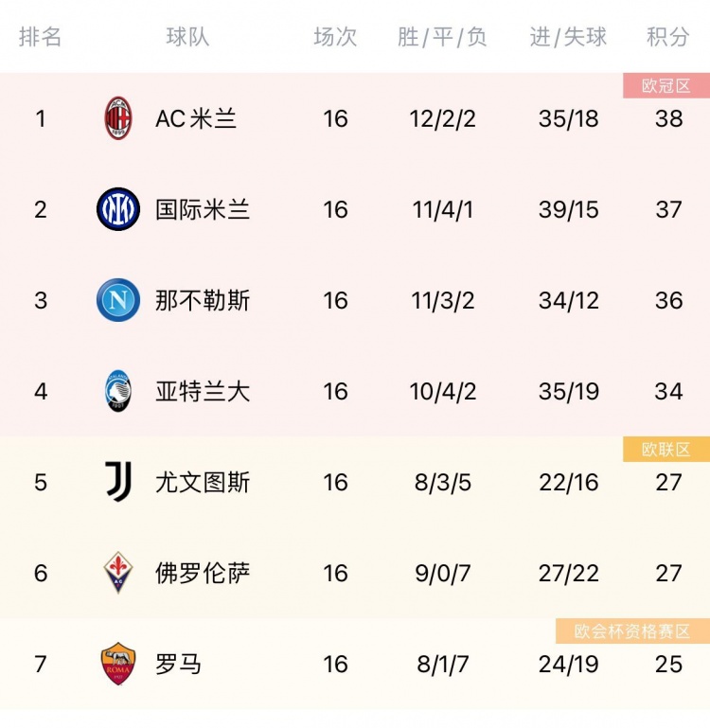Viewport: 710px width, 728px height.
Task: Select the Napoli blue N logo
Action: [118, 300]
